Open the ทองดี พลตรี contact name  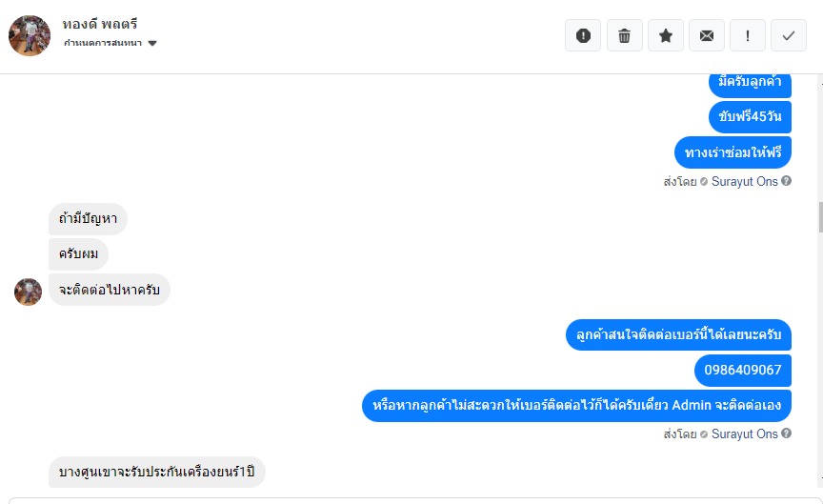pyautogui.click(x=100, y=24)
